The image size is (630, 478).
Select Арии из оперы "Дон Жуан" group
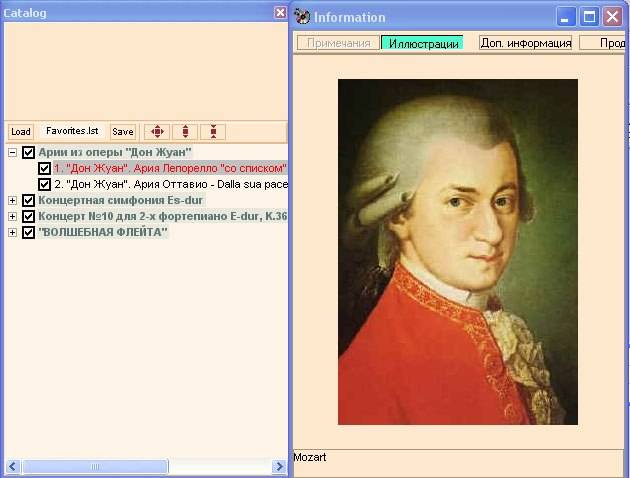115,152
